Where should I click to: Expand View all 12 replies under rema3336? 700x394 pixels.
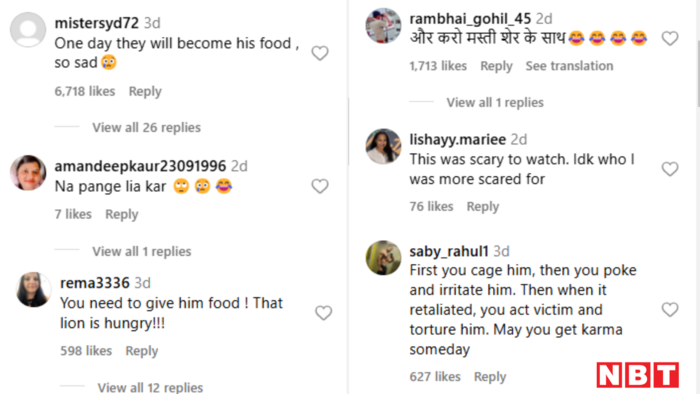tap(150, 387)
